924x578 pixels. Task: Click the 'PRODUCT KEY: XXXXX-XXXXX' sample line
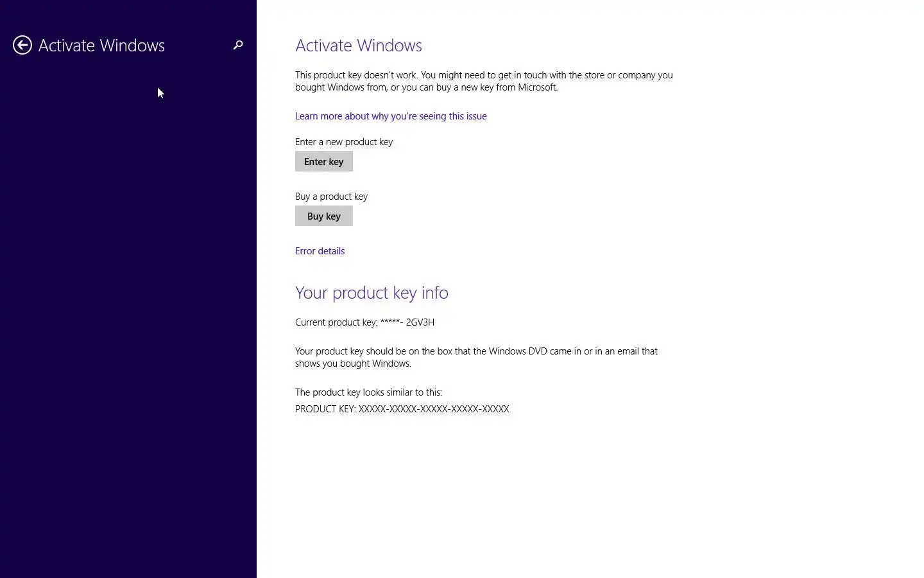coord(402,409)
